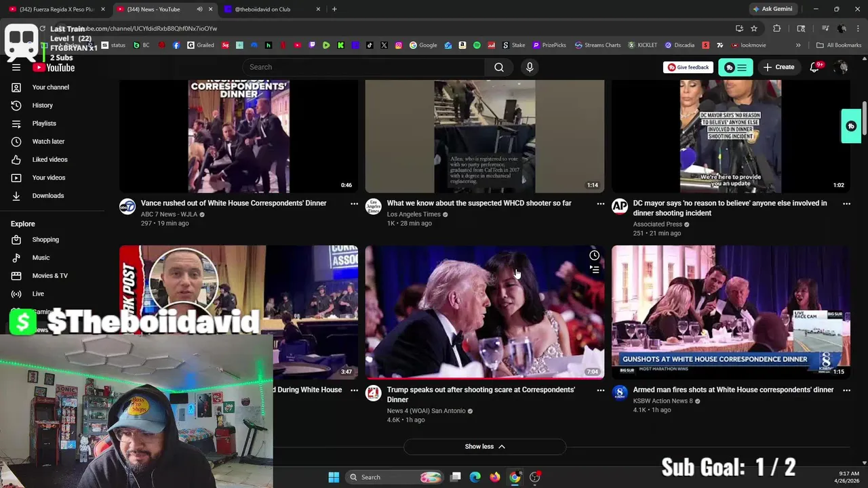Open the Streams Charts bookmark
The height and width of the screenshot is (488, 868).
coord(597,45)
